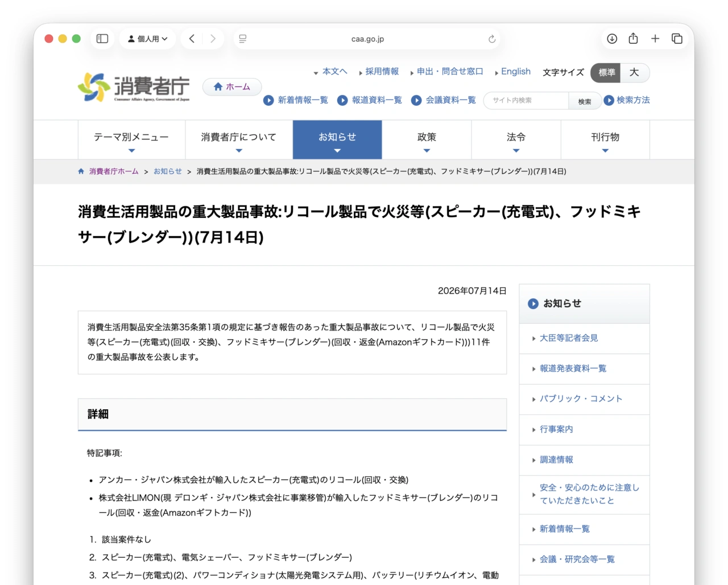Screen dimensions: 728x585
Task: Click list item 2 スピーカー、電気シェーバー
Action: [x=226, y=557]
